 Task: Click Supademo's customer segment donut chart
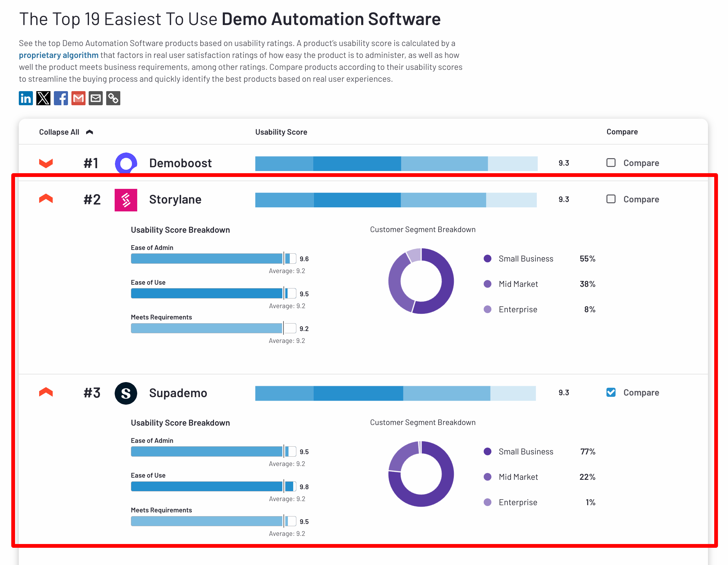421,474
